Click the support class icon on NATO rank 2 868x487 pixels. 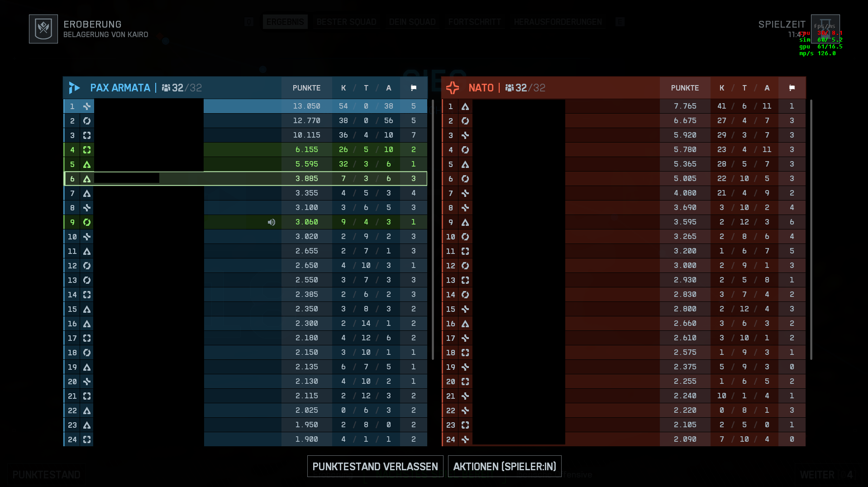[464, 121]
